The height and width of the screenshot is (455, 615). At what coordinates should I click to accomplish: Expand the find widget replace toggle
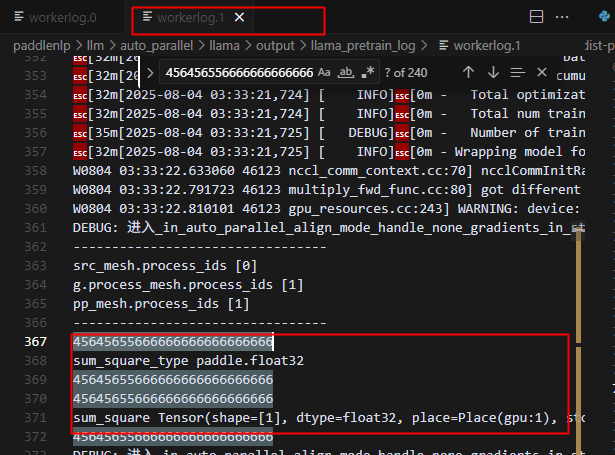point(148,72)
